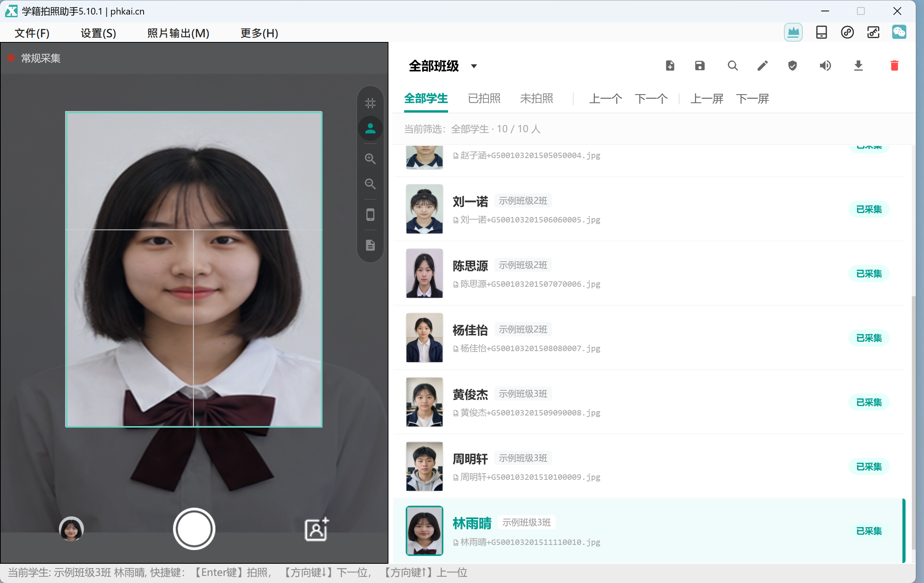
Task: Select student 刘一诺 in the list
Action: (x=649, y=209)
